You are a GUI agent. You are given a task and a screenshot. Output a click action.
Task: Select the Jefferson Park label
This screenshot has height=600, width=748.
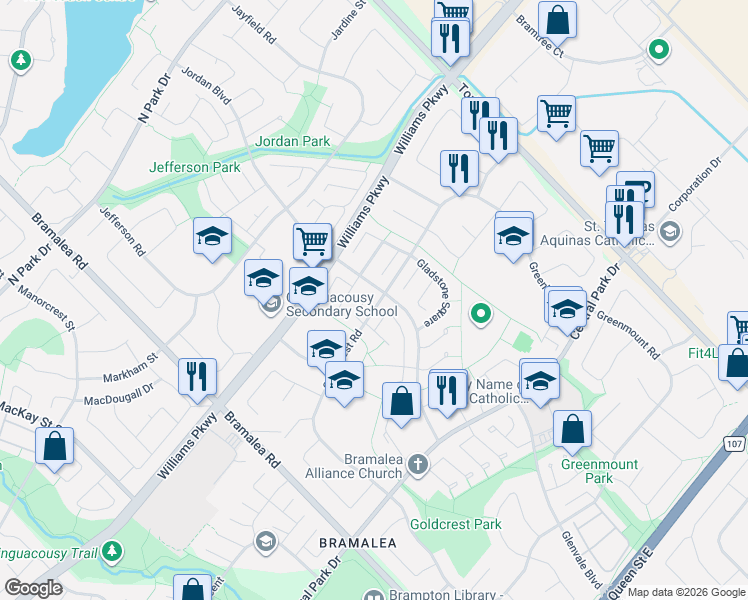[x=195, y=167]
